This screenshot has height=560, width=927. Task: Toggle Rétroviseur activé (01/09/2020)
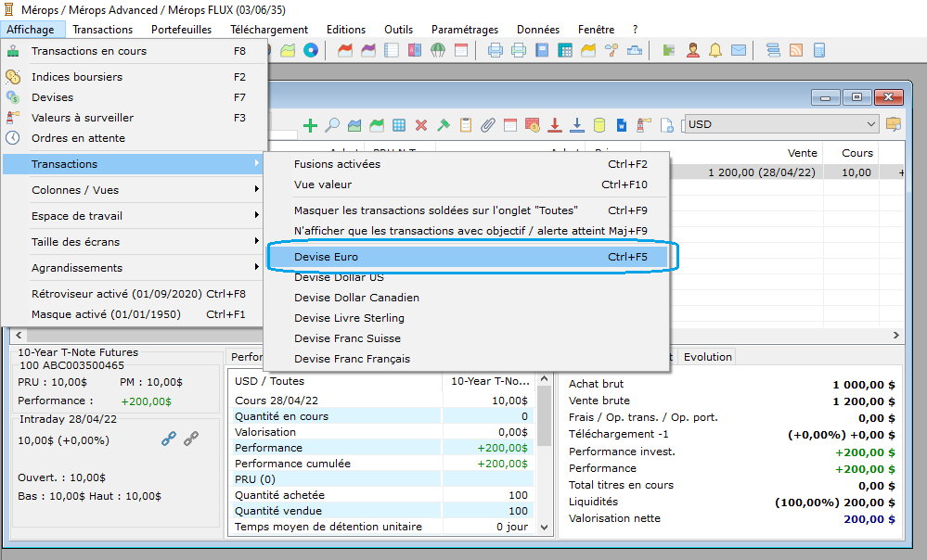coord(133,294)
